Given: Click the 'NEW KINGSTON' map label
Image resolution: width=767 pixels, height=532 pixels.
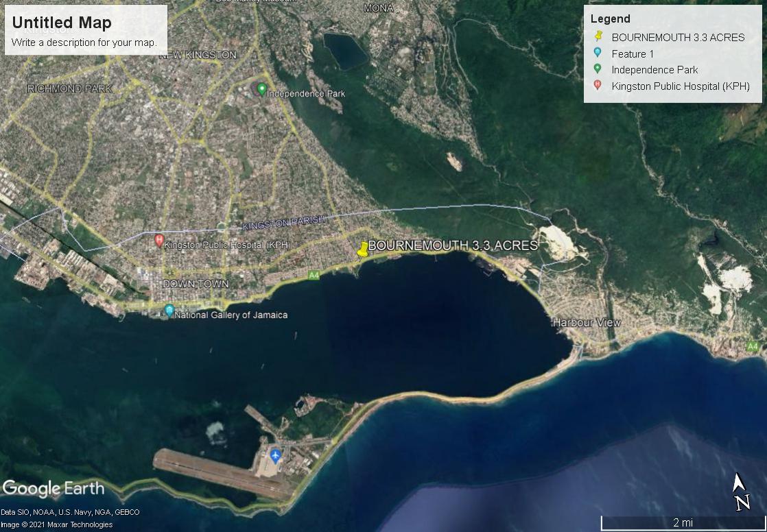Looking at the screenshot, I should [x=198, y=55].
